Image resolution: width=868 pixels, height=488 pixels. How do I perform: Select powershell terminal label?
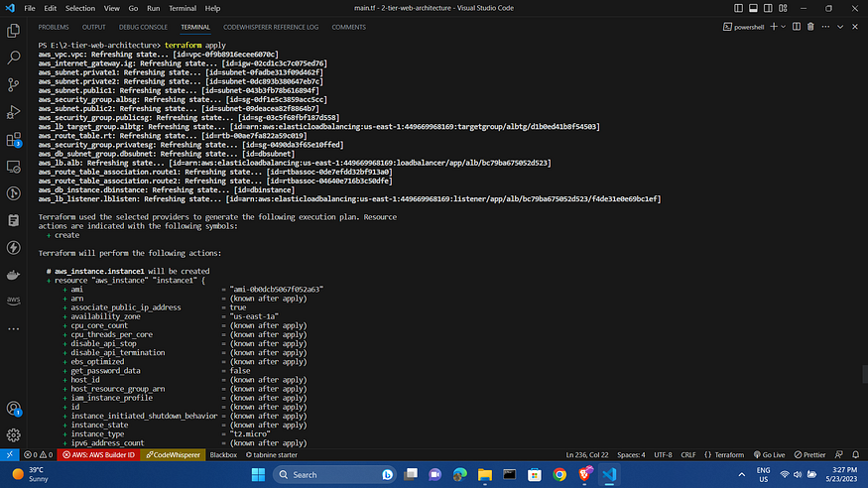743,27
